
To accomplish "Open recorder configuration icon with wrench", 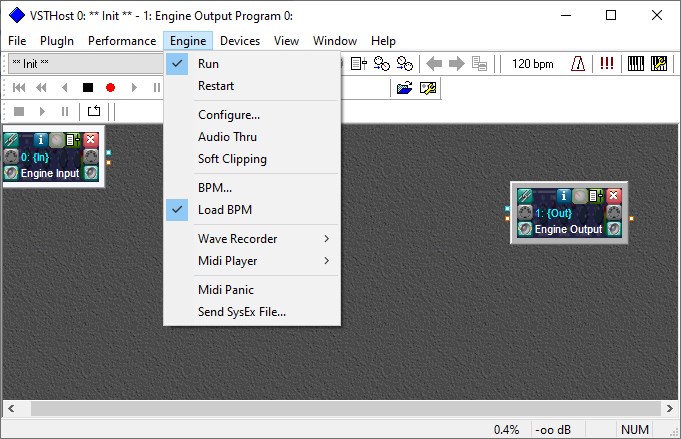I will (428, 88).
